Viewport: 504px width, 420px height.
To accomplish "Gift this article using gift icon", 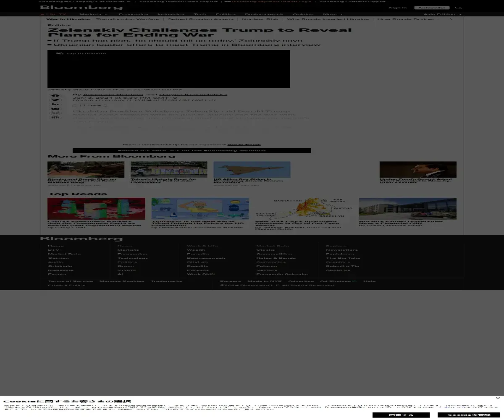I will 55,117.
